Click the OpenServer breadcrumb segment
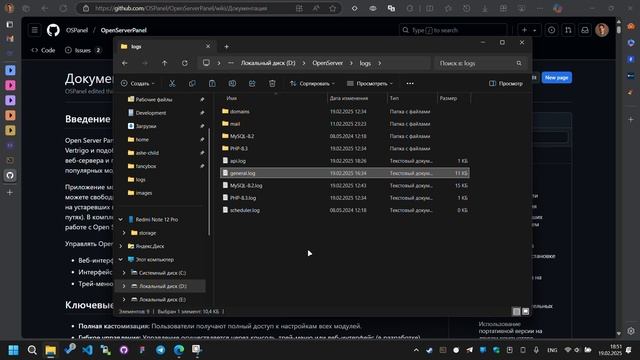This screenshot has width=640, height=360. (x=327, y=63)
